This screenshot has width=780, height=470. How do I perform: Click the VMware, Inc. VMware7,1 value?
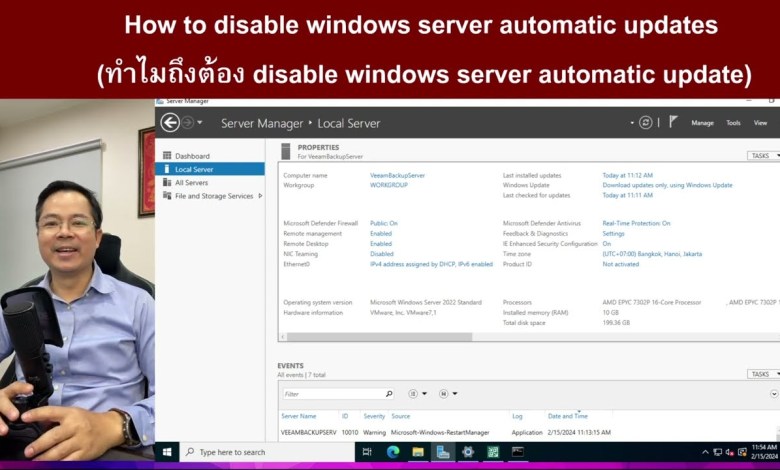(403, 313)
